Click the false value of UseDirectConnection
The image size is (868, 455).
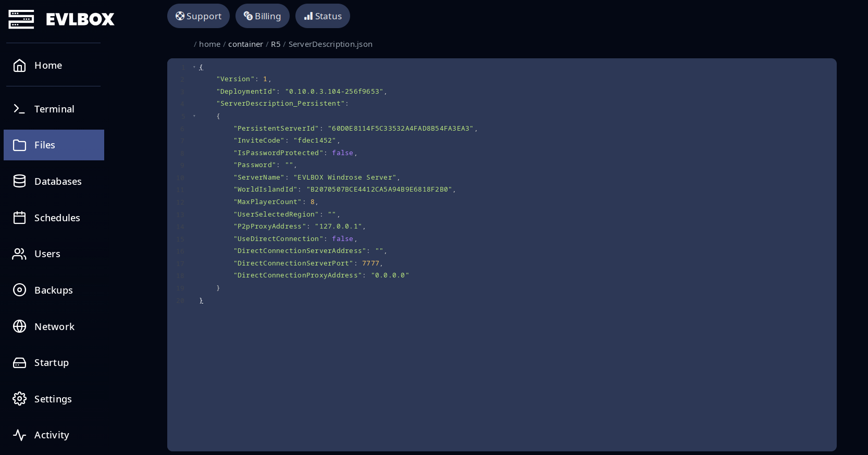(x=343, y=239)
